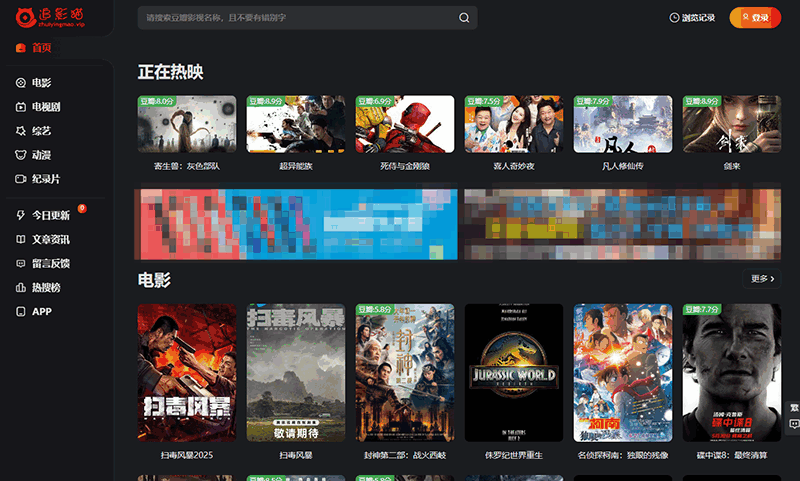
Task: Open 死侍与金刚狼 thumbnail
Action: pyautogui.click(x=405, y=124)
